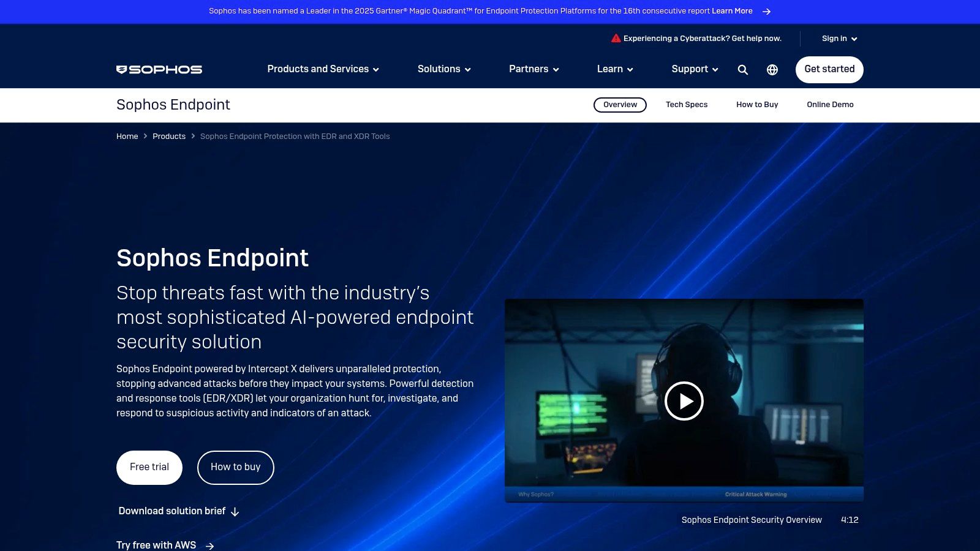Image resolution: width=980 pixels, height=551 pixels.
Task: Navigate to Products via the breadcrumb
Action: coord(169,137)
